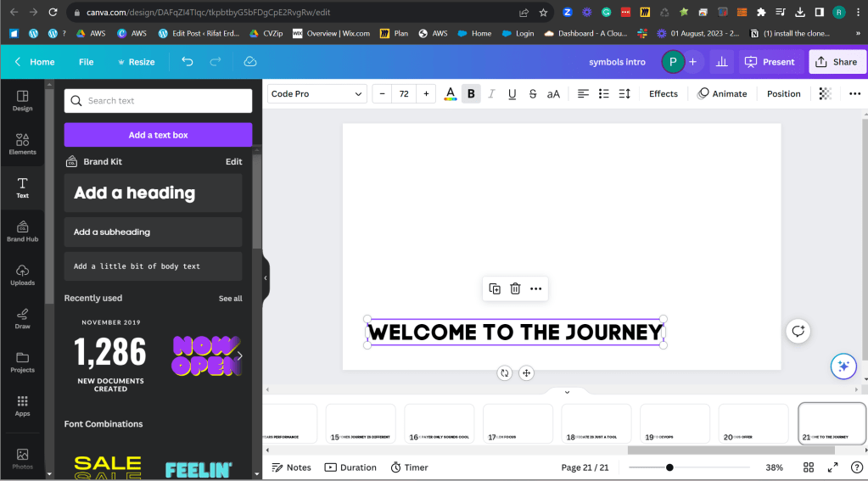Open the zoom percentage 38%
868x481 pixels.
click(774, 467)
